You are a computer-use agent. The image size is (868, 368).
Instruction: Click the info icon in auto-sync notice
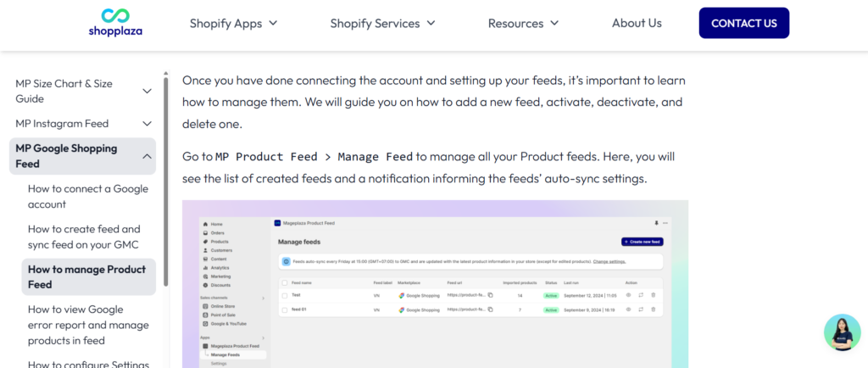287,261
